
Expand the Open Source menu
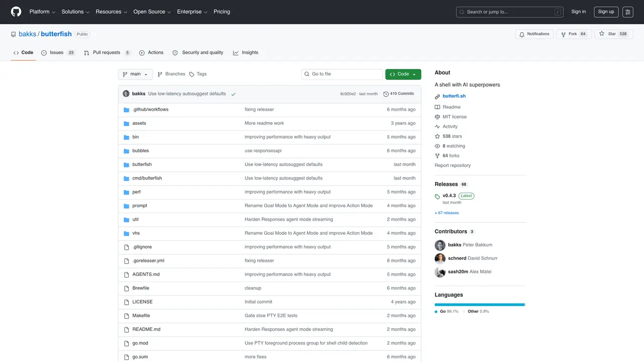pyautogui.click(x=152, y=12)
